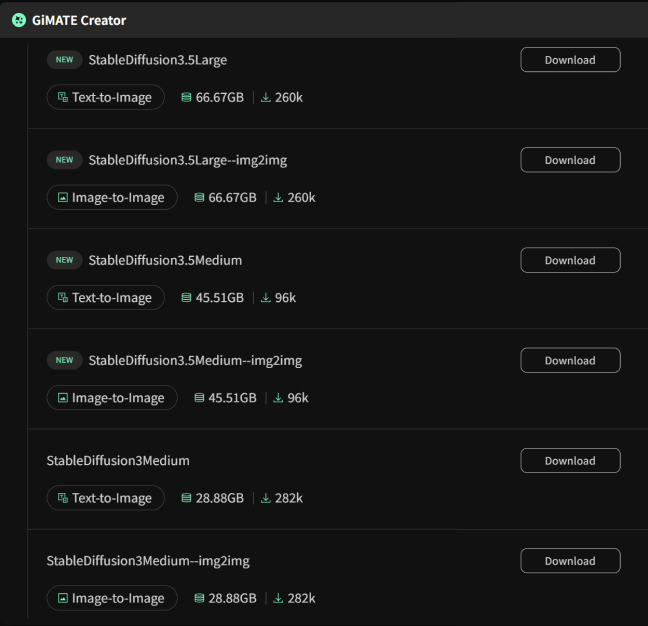Click Image-to-Image tag under StableDiffusion3Medium--img2img
Screen dimensions: 648x626
(111, 598)
